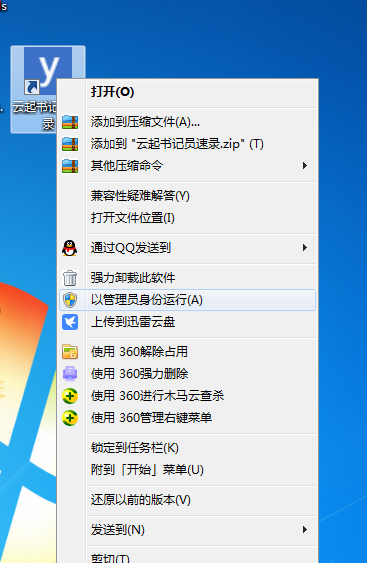
Task: Choose 使用 360管理右键菜单
Action: (x=187, y=418)
